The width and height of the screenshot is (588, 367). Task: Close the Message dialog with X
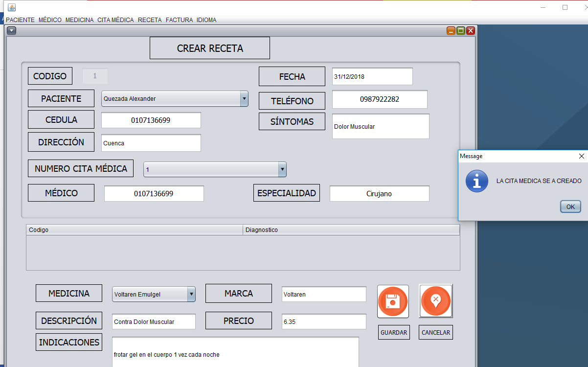pyautogui.click(x=581, y=156)
